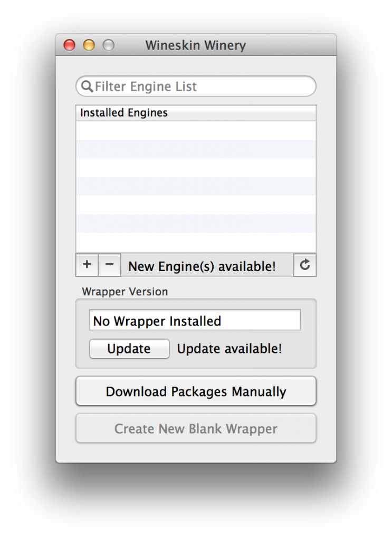Minimize the window with yellow button

[x=89, y=45]
